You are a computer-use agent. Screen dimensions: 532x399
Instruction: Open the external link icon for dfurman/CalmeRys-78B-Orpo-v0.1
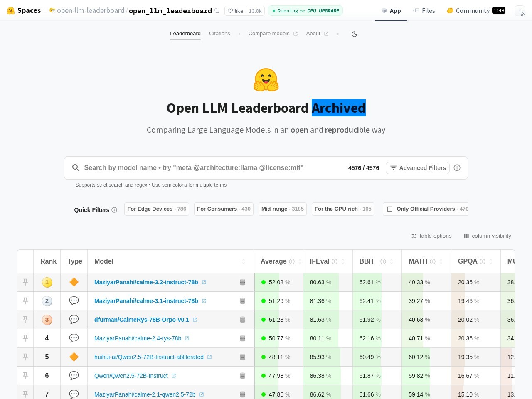195,320
